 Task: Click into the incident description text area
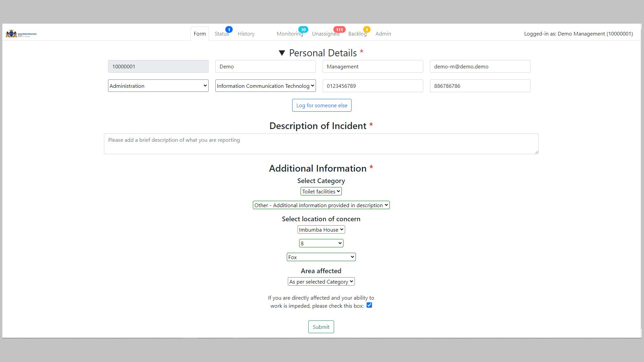pos(321,144)
